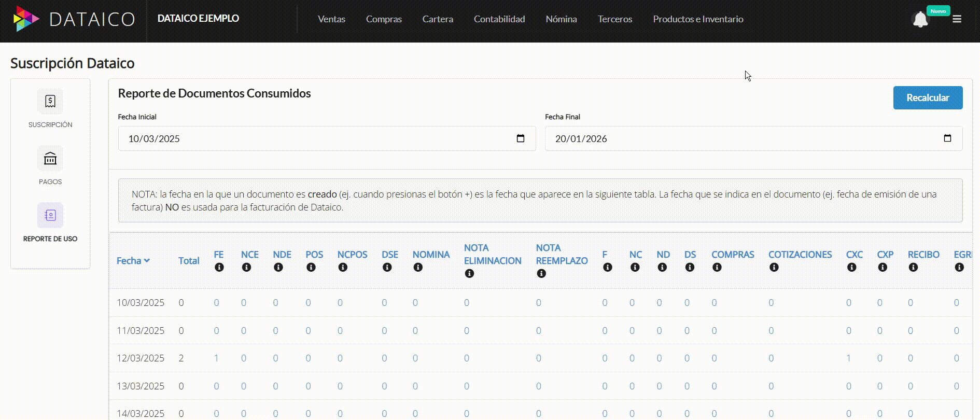This screenshot has height=420, width=980.
Task: Click FE value 1 for 12/03/2025
Action: (216, 358)
